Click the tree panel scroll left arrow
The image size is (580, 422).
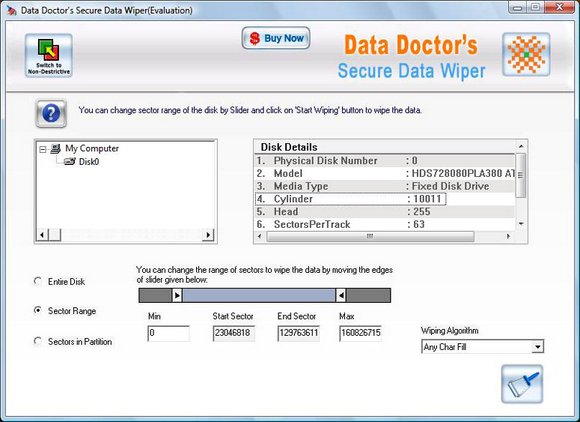pos(42,234)
